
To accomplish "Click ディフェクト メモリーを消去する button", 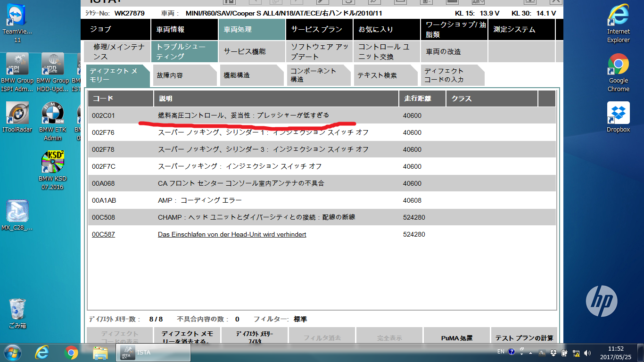I will (x=187, y=337).
